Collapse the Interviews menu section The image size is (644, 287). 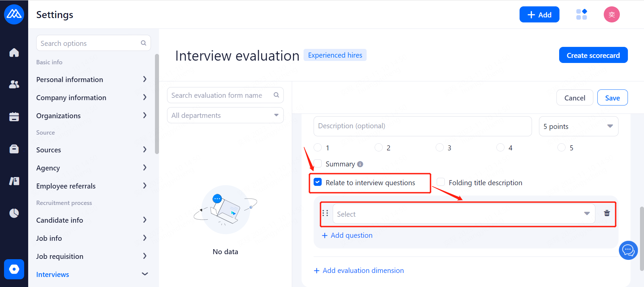[145, 274]
